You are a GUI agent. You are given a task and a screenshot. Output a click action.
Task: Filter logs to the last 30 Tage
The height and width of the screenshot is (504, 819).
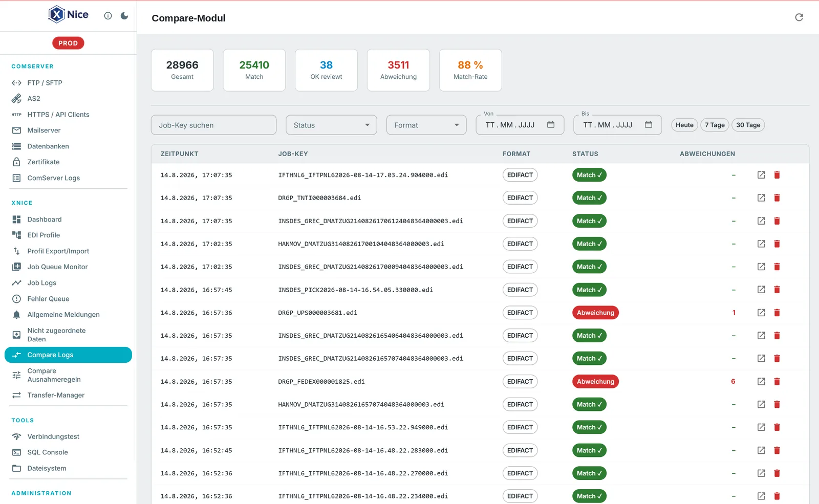[748, 125]
